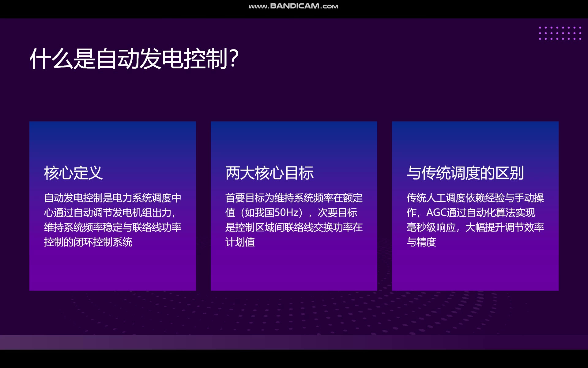Click the 两大核心目标 card heading
This screenshot has height=368, width=588.
click(x=269, y=173)
